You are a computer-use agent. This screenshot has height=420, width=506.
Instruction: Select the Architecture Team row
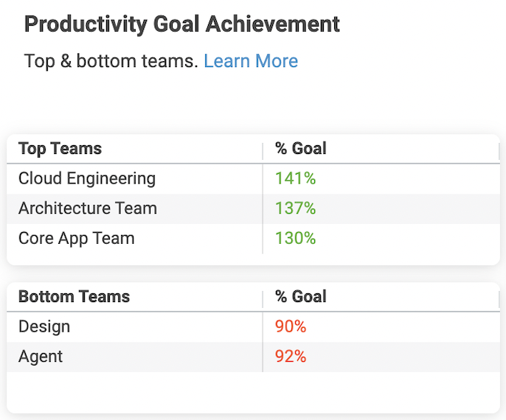click(x=88, y=209)
